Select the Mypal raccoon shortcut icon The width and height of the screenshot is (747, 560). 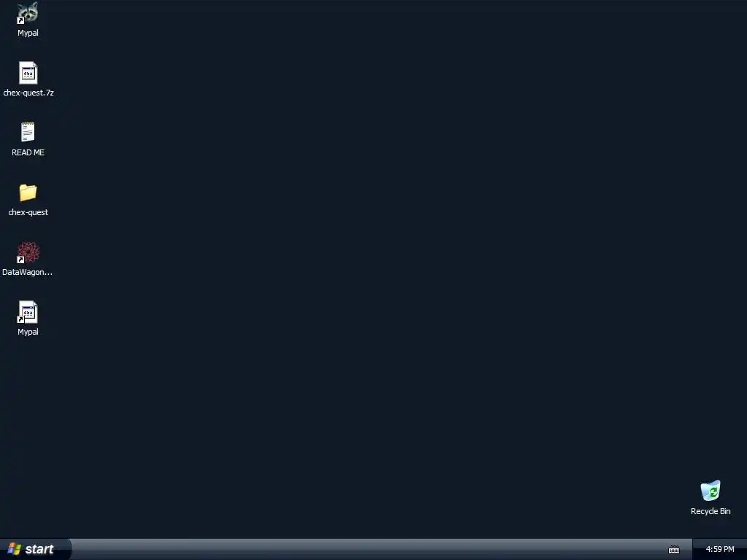pyautogui.click(x=28, y=12)
